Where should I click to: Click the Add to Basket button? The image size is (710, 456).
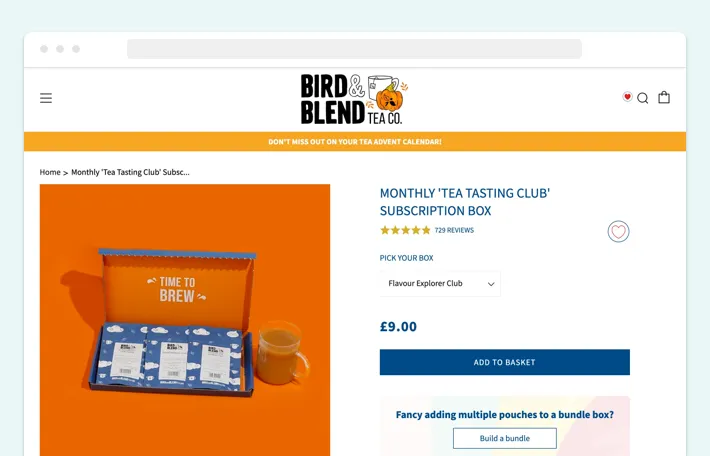[504, 362]
